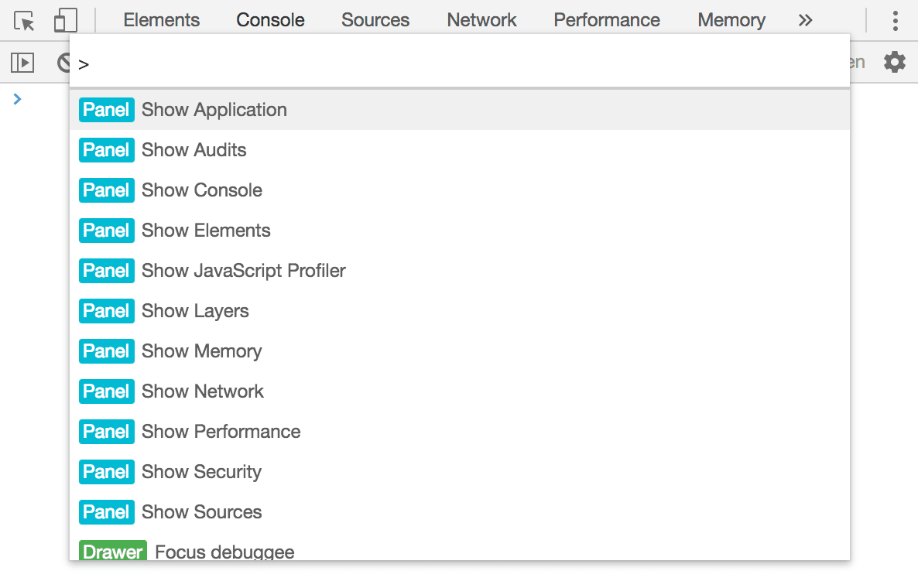The width and height of the screenshot is (918, 588).
Task: Click the Panel badge next to Show Application
Action: point(106,109)
